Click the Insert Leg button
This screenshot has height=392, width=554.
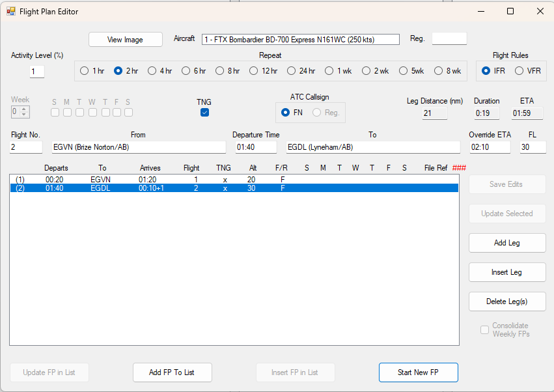pyautogui.click(x=507, y=272)
